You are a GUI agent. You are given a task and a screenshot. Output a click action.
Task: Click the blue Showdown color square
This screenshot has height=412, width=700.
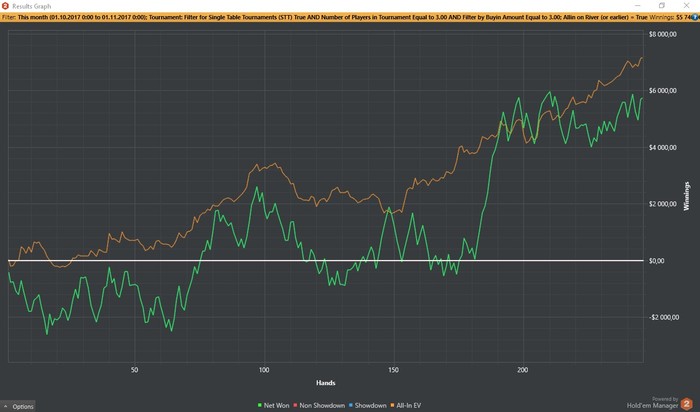[351, 405]
